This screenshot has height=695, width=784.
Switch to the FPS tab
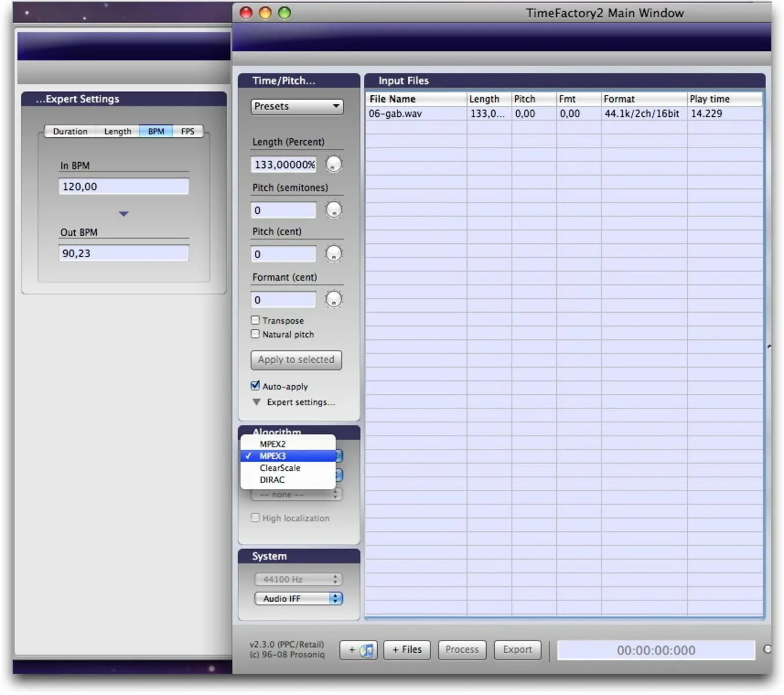(188, 131)
